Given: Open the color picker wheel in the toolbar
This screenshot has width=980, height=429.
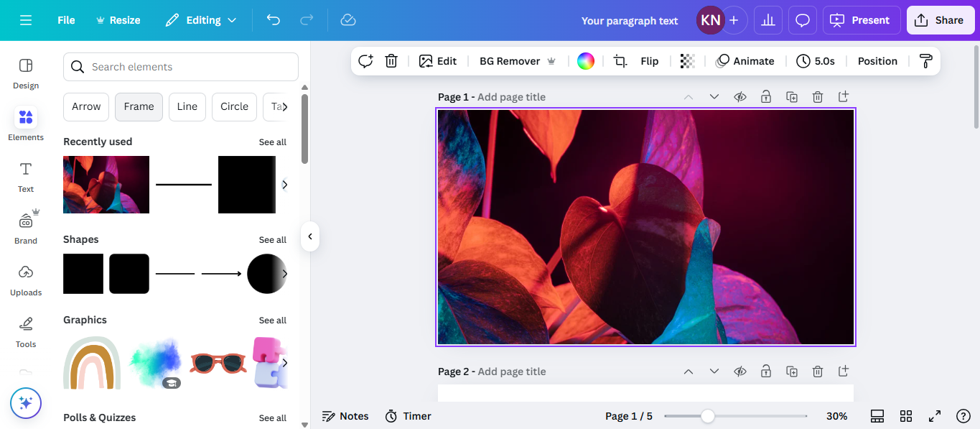Looking at the screenshot, I should click(585, 60).
